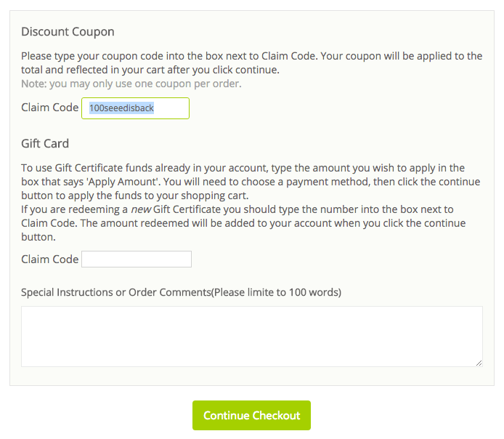Click the Gift Card section heading
The height and width of the screenshot is (439, 504).
[x=45, y=143]
